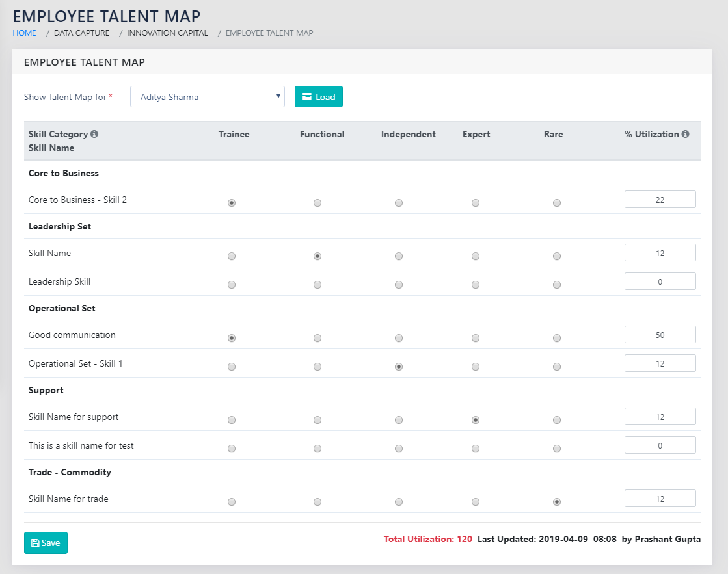728x574 pixels.
Task: Go to HOME breadcrumb link
Action: [25, 33]
